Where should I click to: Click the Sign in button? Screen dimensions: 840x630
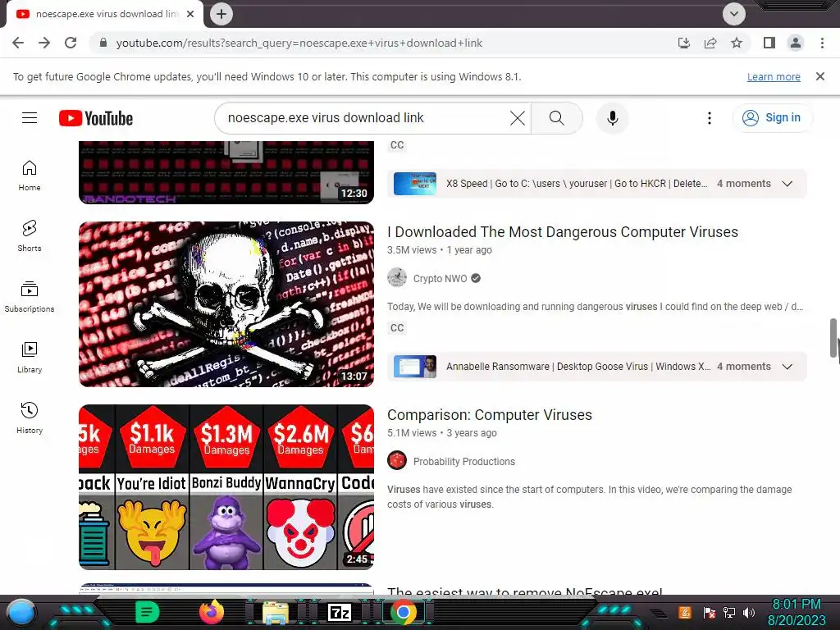pyautogui.click(x=773, y=118)
